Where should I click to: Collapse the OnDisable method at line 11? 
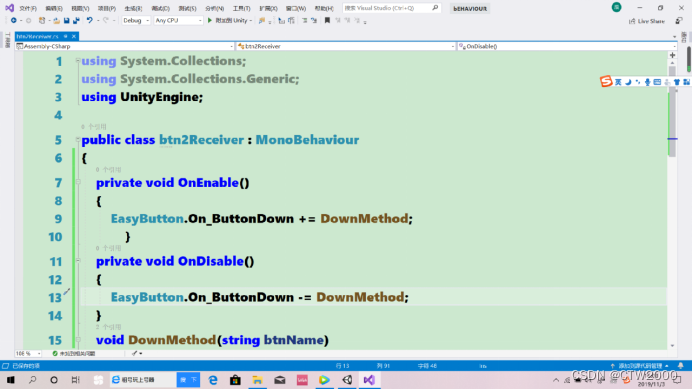78,260
